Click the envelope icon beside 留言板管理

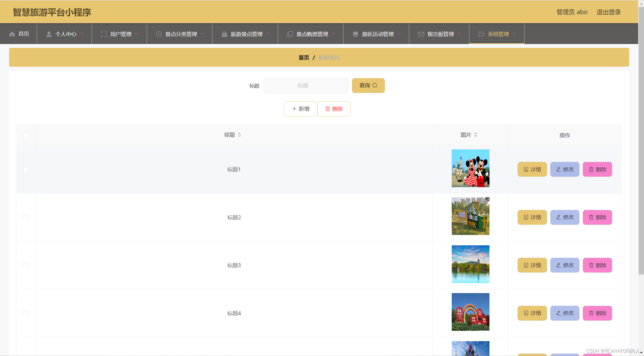(421, 34)
